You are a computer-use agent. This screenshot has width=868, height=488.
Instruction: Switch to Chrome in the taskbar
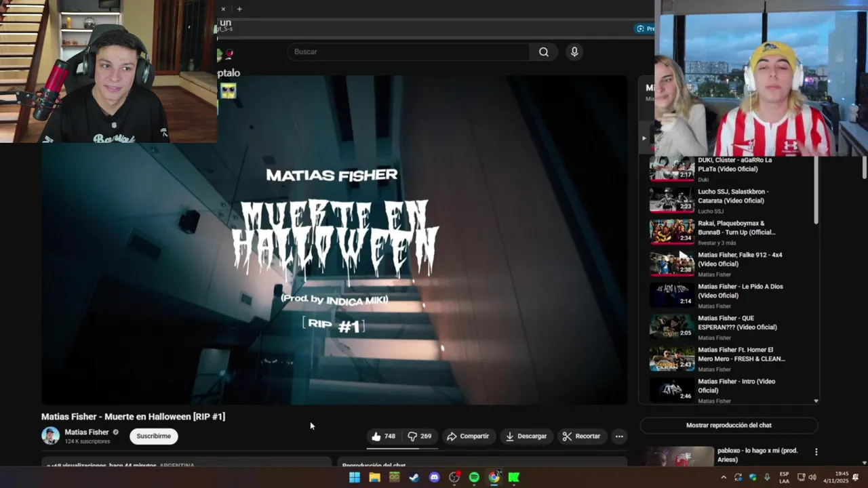[x=494, y=477]
